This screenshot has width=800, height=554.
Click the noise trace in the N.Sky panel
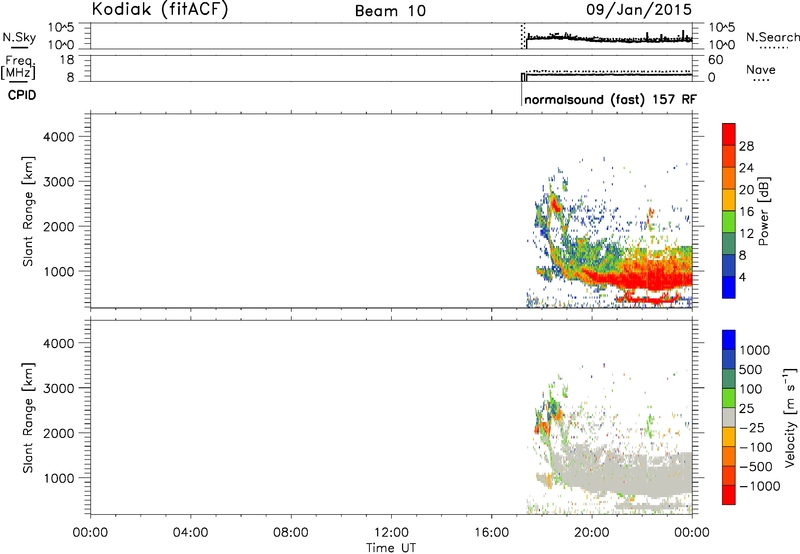(x=610, y=38)
